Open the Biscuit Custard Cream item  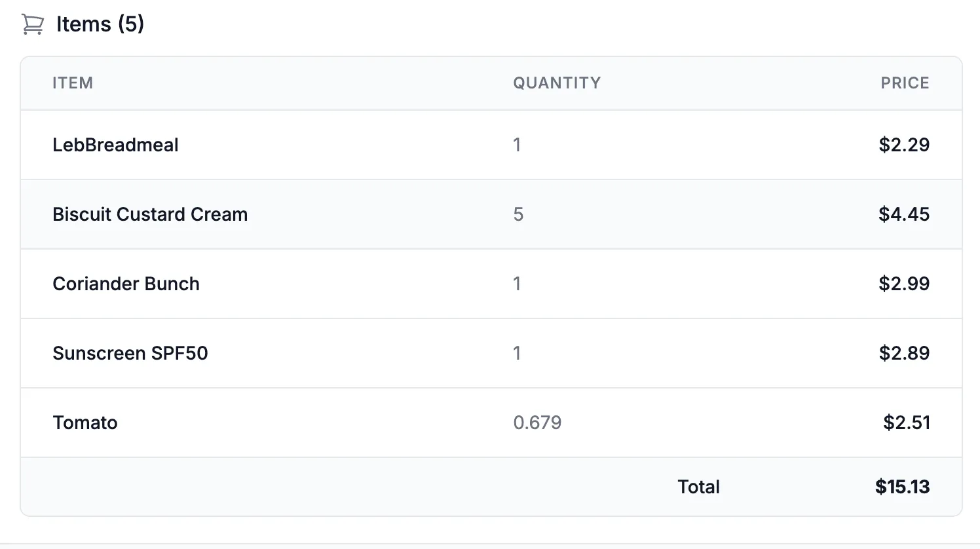150,214
